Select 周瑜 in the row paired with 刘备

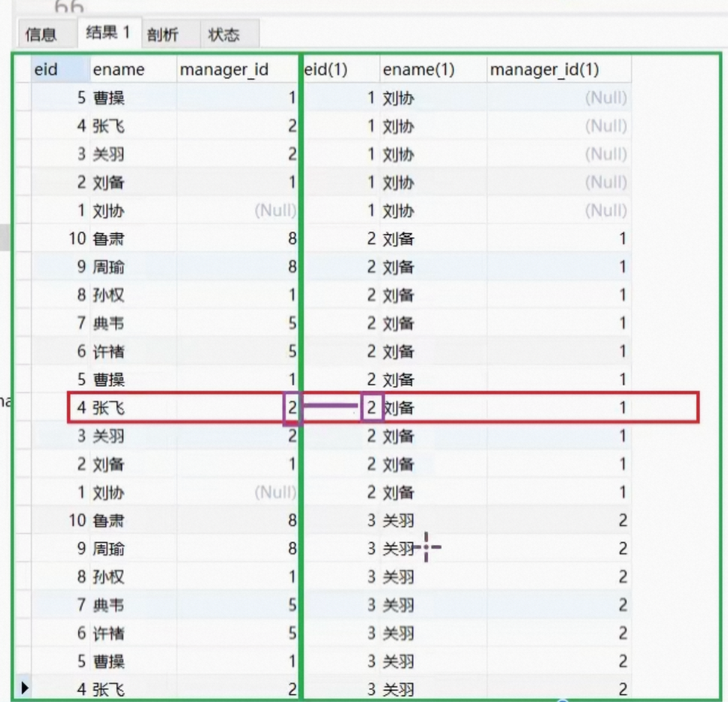[x=108, y=267]
